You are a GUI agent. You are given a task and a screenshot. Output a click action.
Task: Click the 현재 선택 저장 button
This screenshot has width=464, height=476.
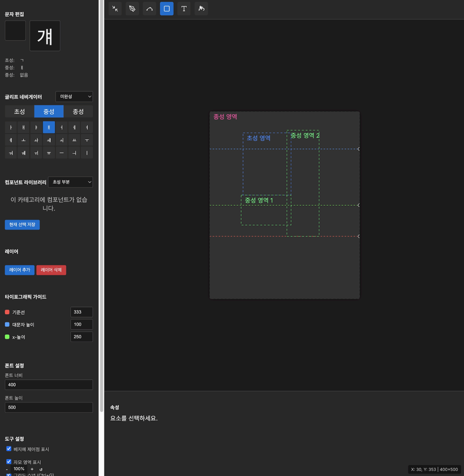coord(22,225)
